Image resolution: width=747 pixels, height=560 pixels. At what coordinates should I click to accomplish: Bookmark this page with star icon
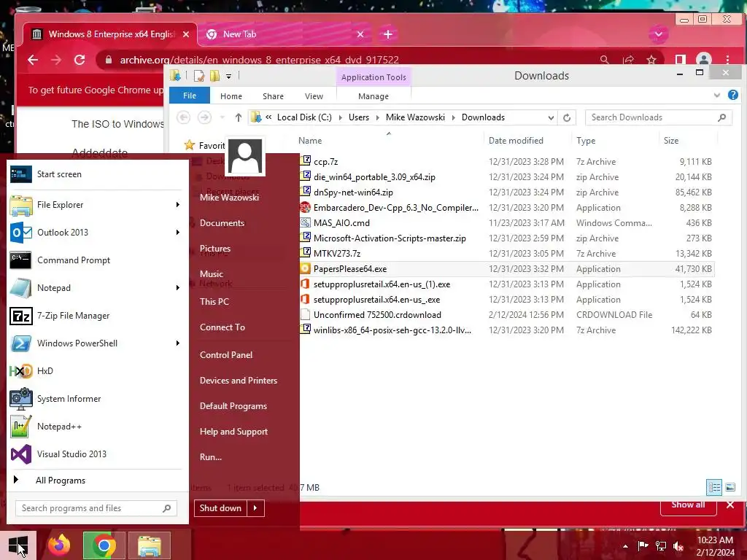651,60
